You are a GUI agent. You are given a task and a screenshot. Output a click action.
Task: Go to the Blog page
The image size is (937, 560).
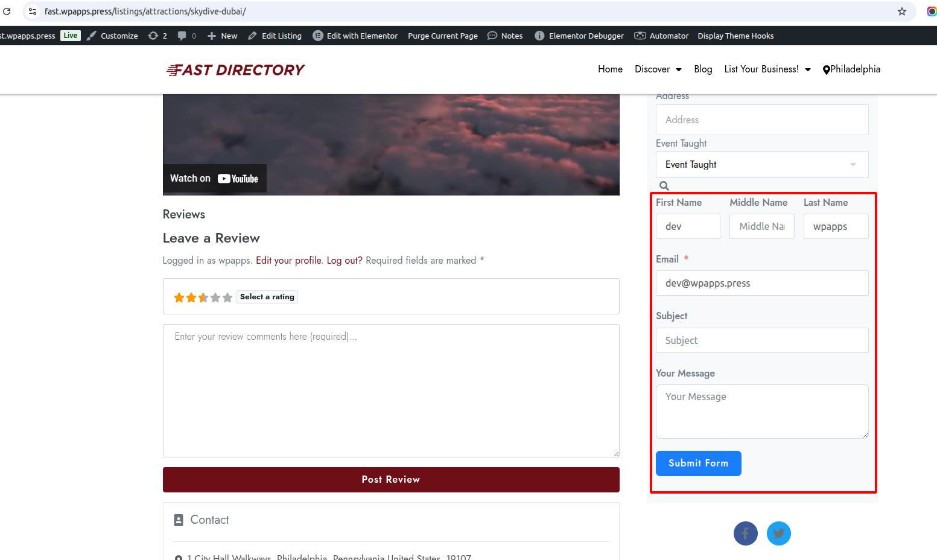[x=703, y=69]
